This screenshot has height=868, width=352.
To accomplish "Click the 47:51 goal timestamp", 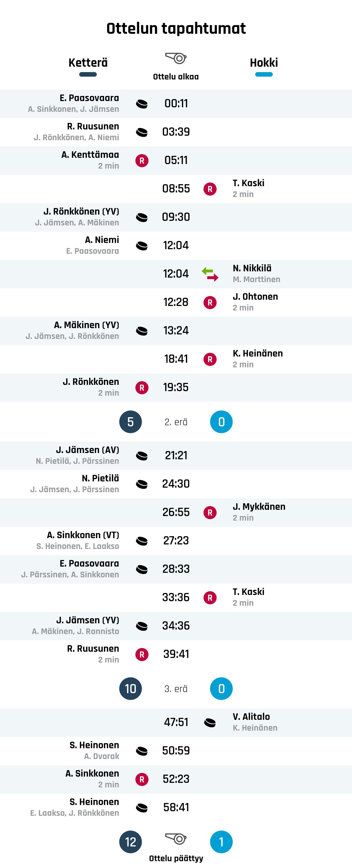I will pos(176,722).
